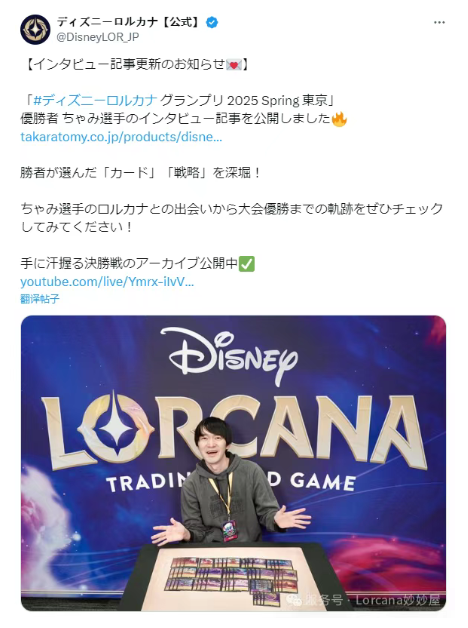
Task: Click the fire emoji after 公開しました
Action: pyautogui.click(x=339, y=119)
